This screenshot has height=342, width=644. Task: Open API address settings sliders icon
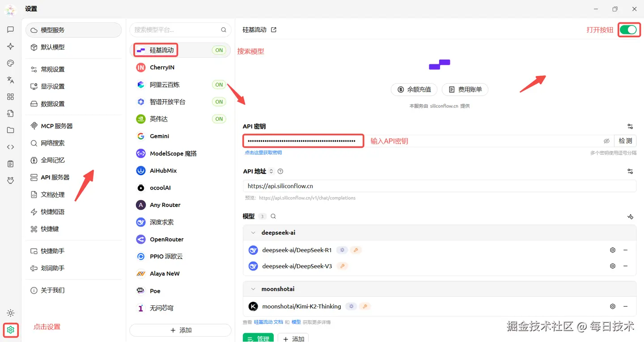(x=630, y=171)
